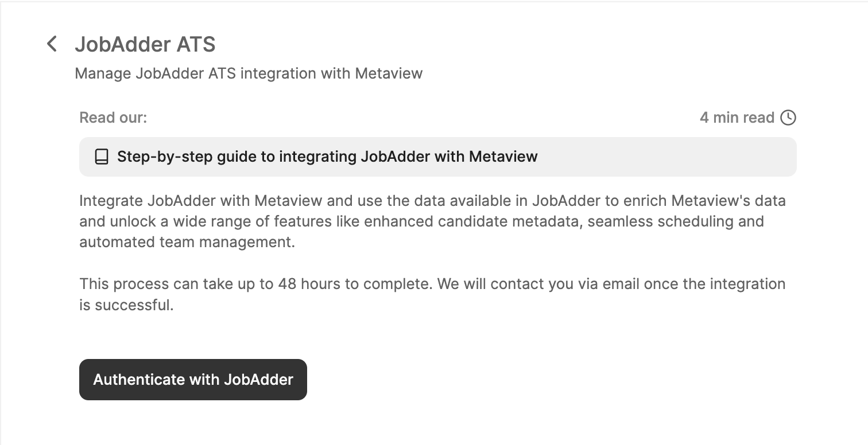This screenshot has width=868, height=445.
Task: Click the back chevron arrow
Action: pos(52,44)
